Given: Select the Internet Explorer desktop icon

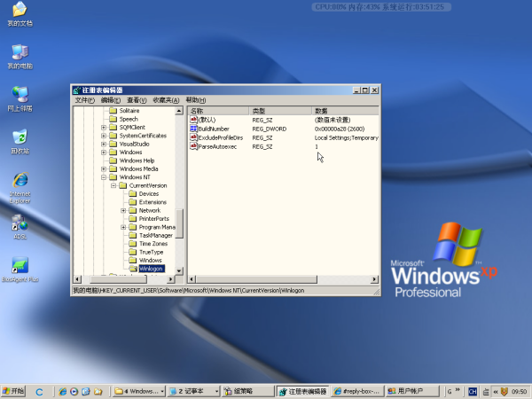Looking at the screenshot, I should (19, 179).
